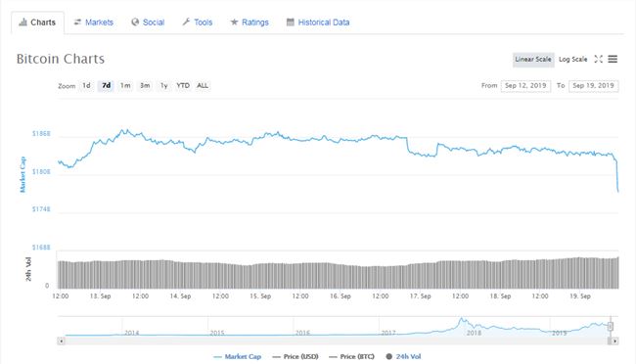Click the navigator range handle near 2019
The width and height of the screenshot is (636, 364).
pos(611,326)
